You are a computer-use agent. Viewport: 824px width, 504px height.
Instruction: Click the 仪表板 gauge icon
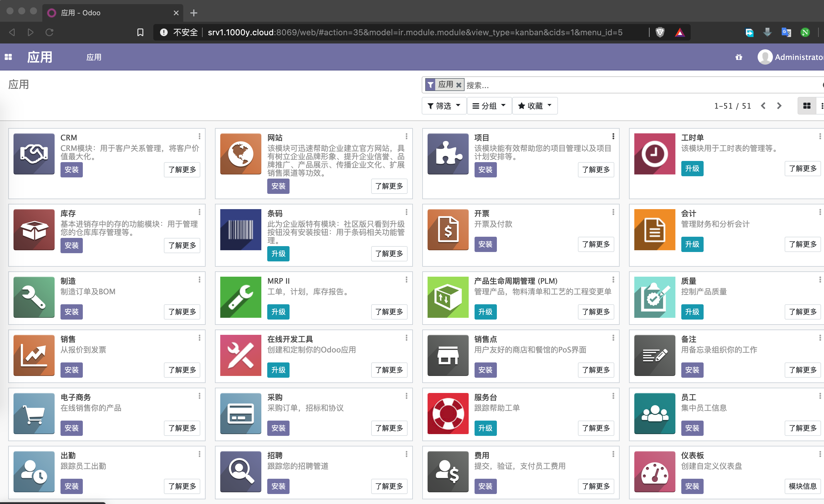pyautogui.click(x=655, y=472)
